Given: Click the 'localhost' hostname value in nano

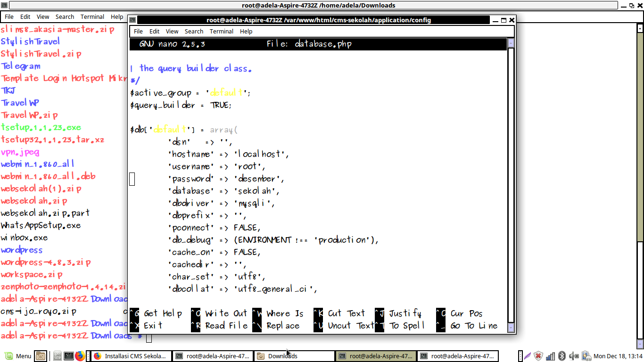Looking at the screenshot, I should 261,155.
